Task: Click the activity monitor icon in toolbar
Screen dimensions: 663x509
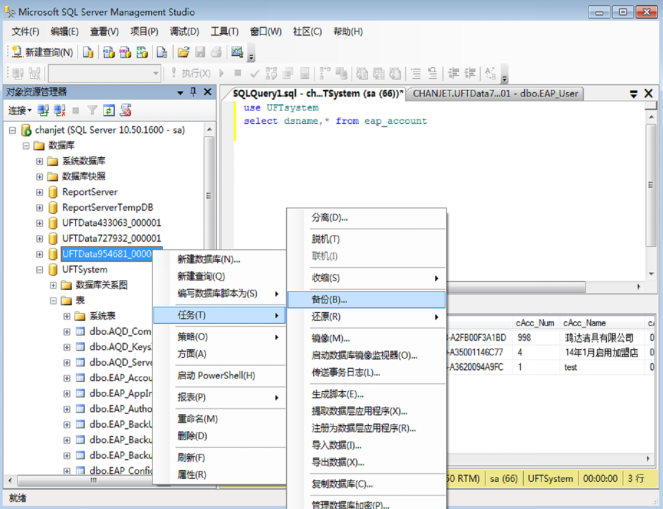Action: 237,52
